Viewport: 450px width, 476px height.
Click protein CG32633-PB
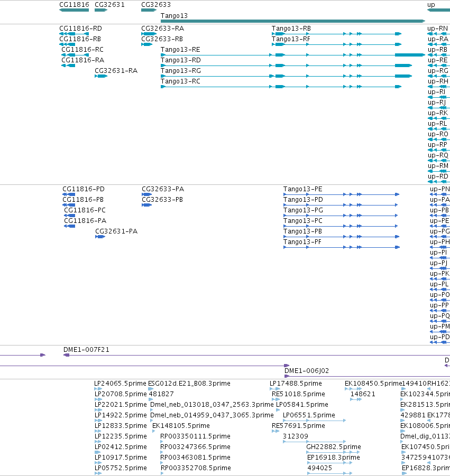pos(162,200)
